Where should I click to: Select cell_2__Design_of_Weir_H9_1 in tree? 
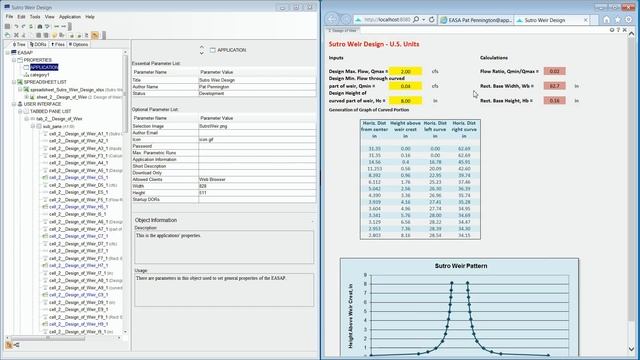point(78,324)
